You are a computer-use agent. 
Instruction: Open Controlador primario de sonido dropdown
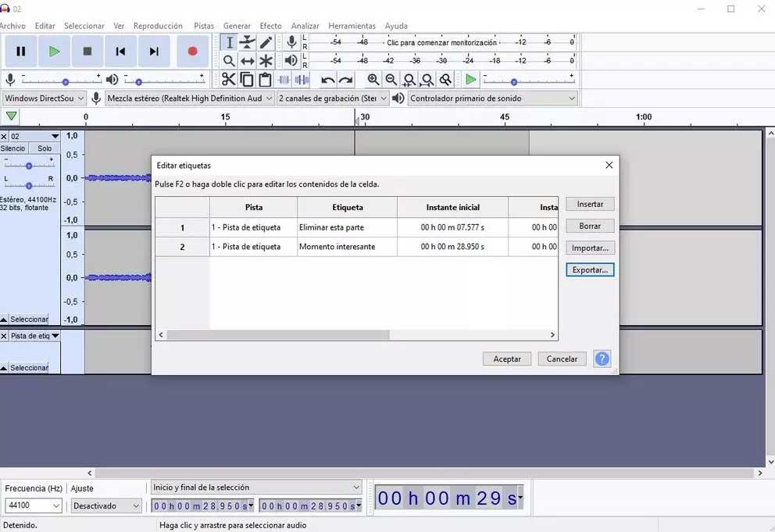(x=492, y=98)
